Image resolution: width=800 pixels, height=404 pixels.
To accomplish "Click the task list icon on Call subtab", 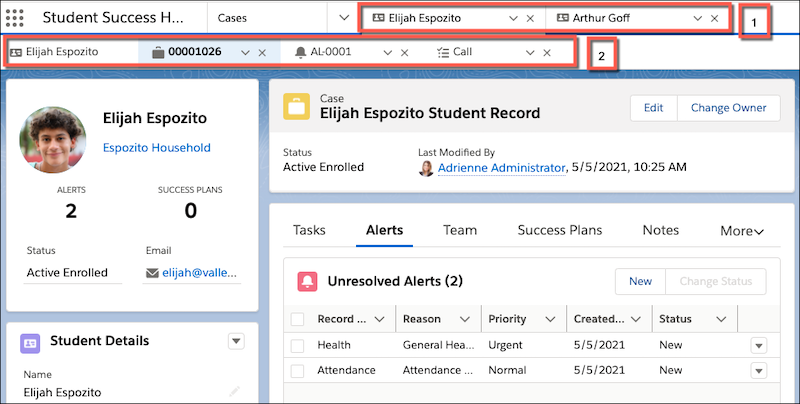I will tap(443, 52).
